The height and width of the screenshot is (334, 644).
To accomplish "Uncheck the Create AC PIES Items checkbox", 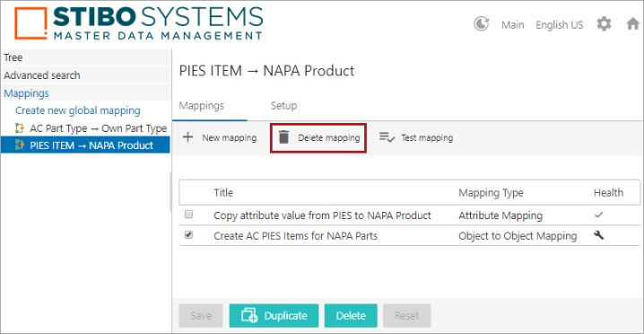I will 188,235.
